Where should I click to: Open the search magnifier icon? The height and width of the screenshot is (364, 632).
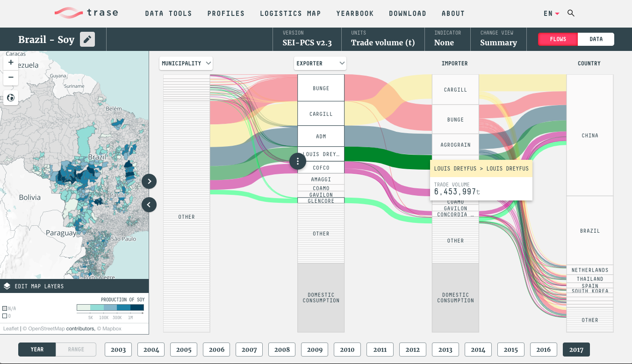pos(571,13)
